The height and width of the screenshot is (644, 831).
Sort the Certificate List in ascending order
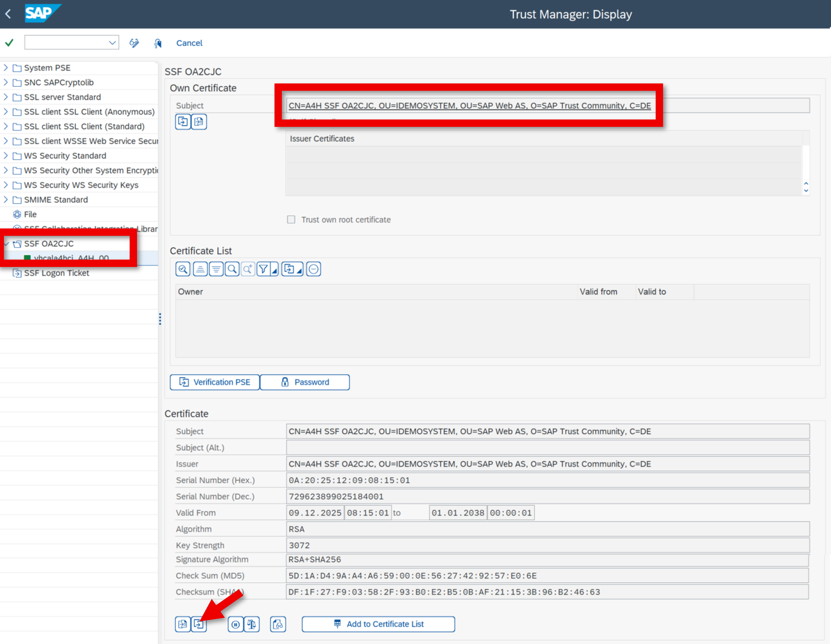pyautogui.click(x=199, y=269)
